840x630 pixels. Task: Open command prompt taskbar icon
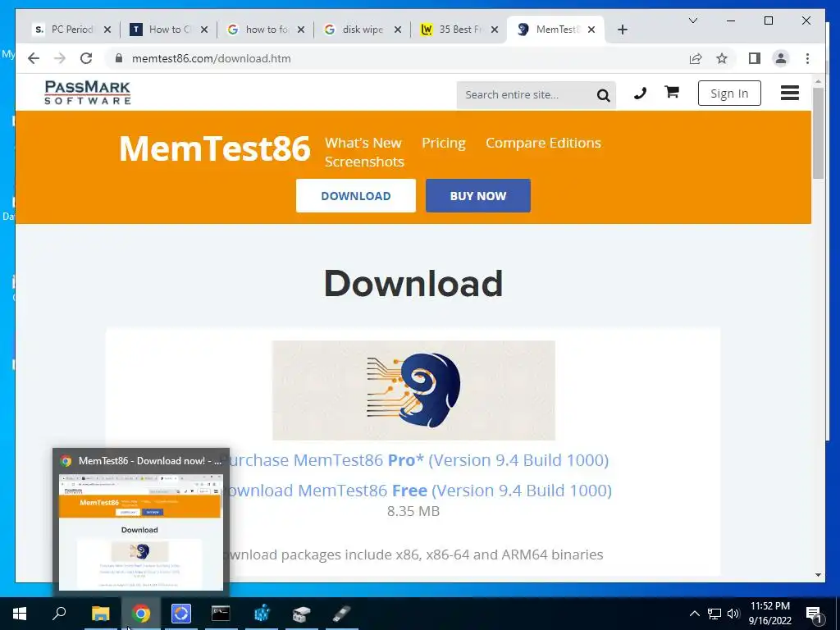[221, 614]
